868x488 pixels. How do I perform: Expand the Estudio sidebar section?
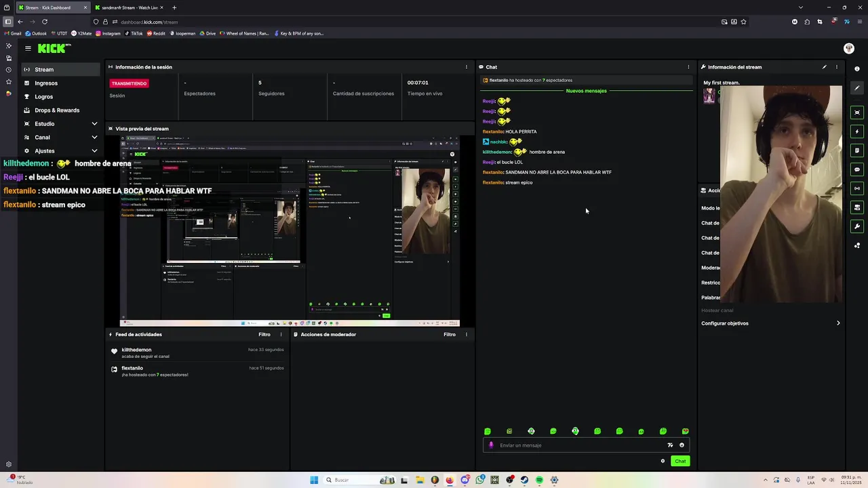pyautogui.click(x=94, y=124)
